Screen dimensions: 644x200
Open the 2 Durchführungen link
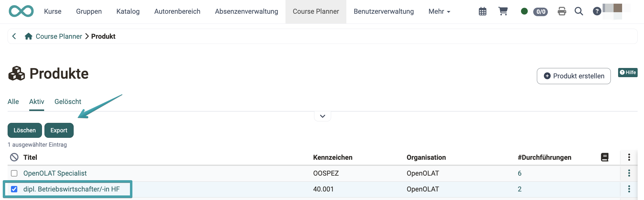coord(520,189)
